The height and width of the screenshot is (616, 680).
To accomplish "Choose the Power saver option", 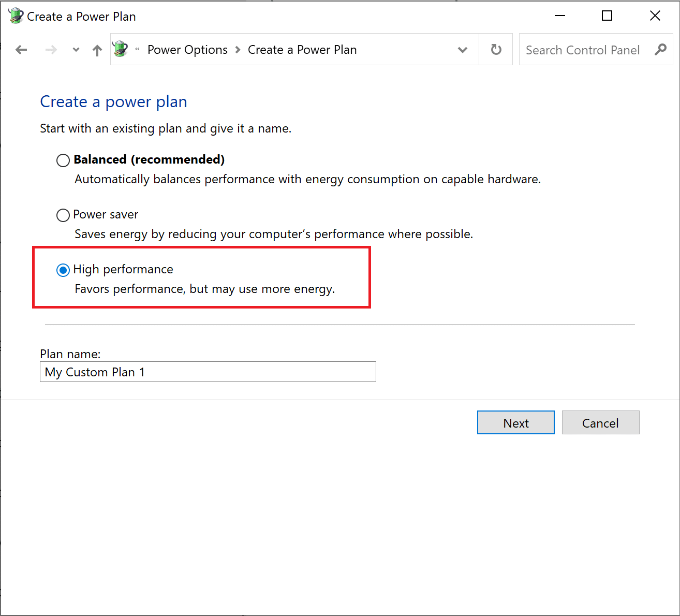I will (x=63, y=215).
